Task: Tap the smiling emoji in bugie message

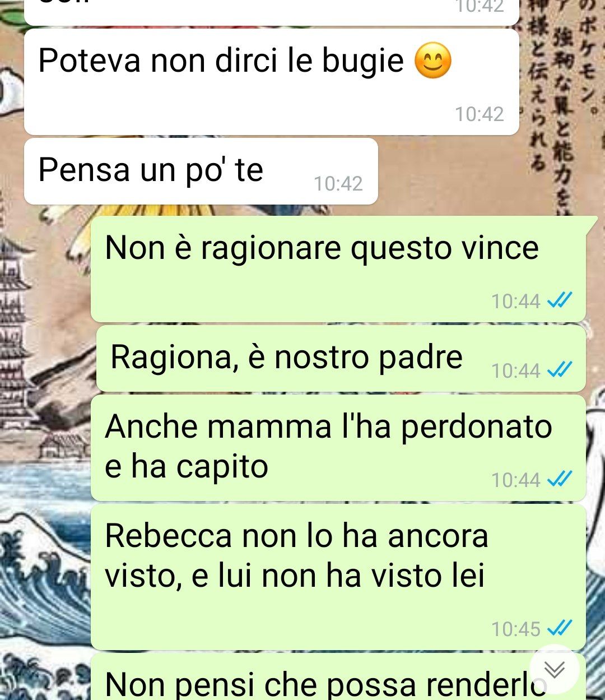Action: [433, 61]
